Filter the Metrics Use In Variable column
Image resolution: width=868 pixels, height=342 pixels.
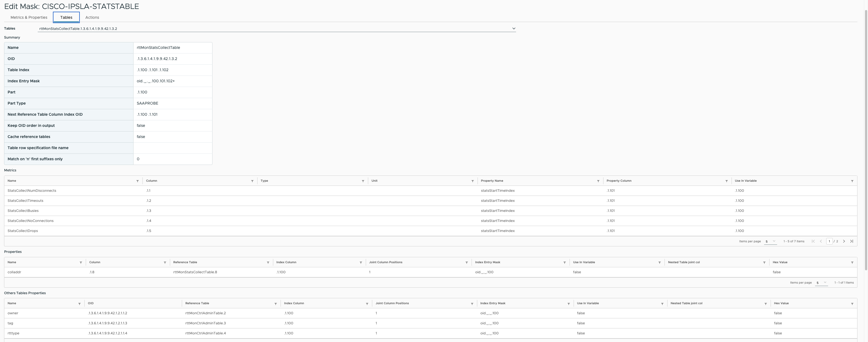(852, 181)
